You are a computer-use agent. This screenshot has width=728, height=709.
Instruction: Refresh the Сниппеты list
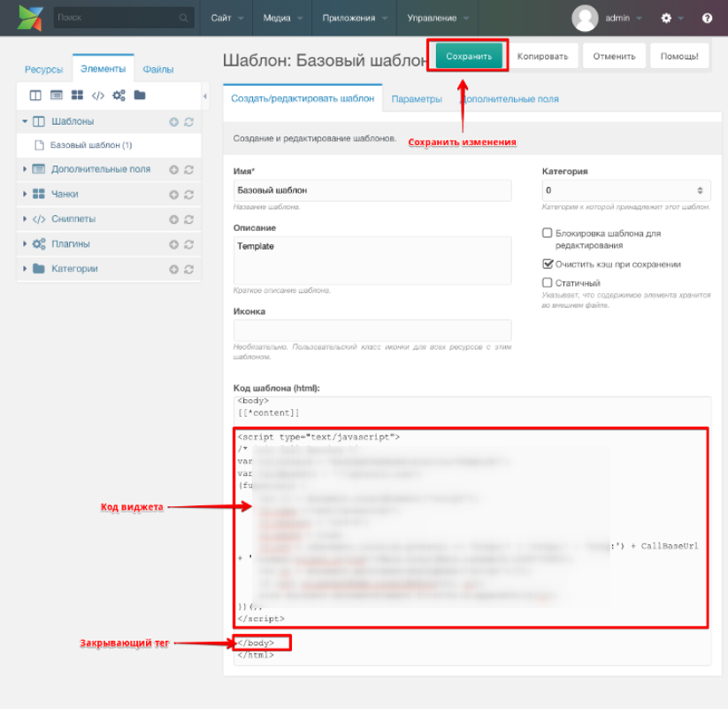(x=189, y=220)
